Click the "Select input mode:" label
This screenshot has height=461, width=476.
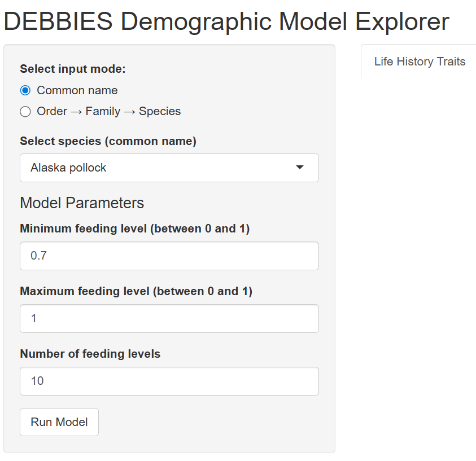pos(72,69)
